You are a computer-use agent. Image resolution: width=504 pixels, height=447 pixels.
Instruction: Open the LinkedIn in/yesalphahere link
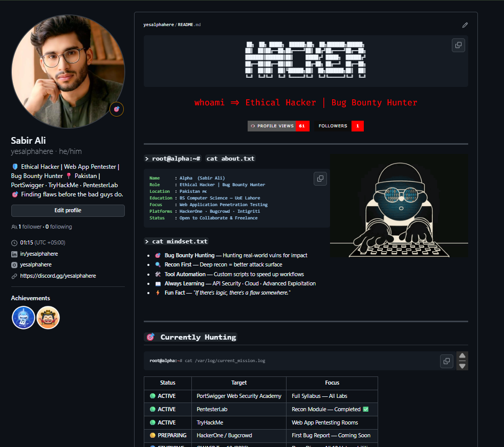[39, 254]
